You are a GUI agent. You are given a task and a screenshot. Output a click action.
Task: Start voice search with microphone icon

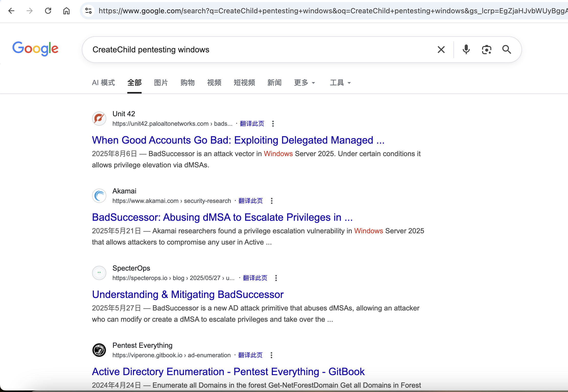(466, 50)
